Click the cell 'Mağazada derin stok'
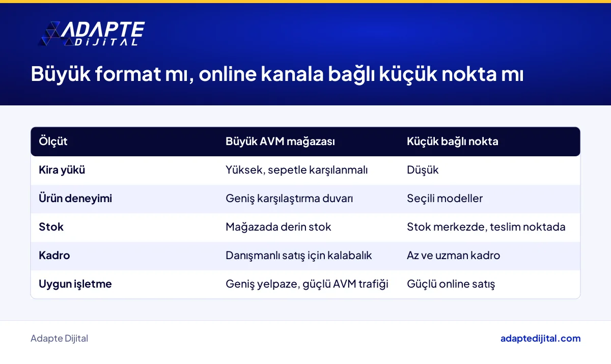This screenshot has height=364, width=611. pyautogui.click(x=278, y=227)
